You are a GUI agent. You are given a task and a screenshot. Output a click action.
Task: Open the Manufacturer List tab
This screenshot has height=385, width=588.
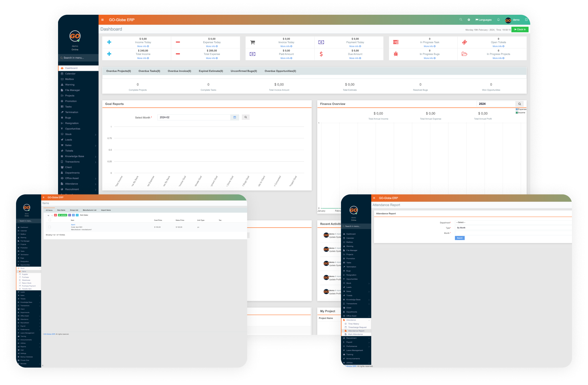[x=89, y=210]
